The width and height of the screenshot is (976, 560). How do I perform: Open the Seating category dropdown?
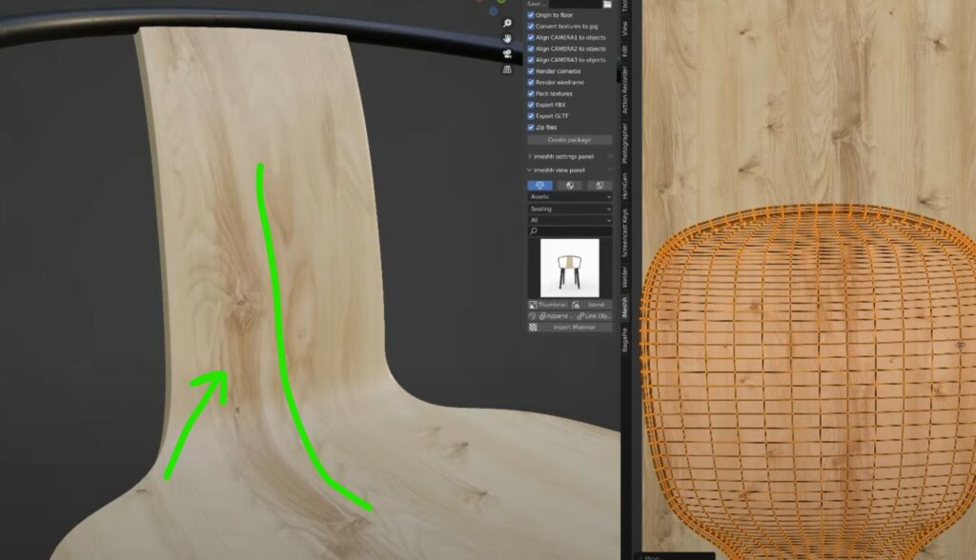click(570, 210)
